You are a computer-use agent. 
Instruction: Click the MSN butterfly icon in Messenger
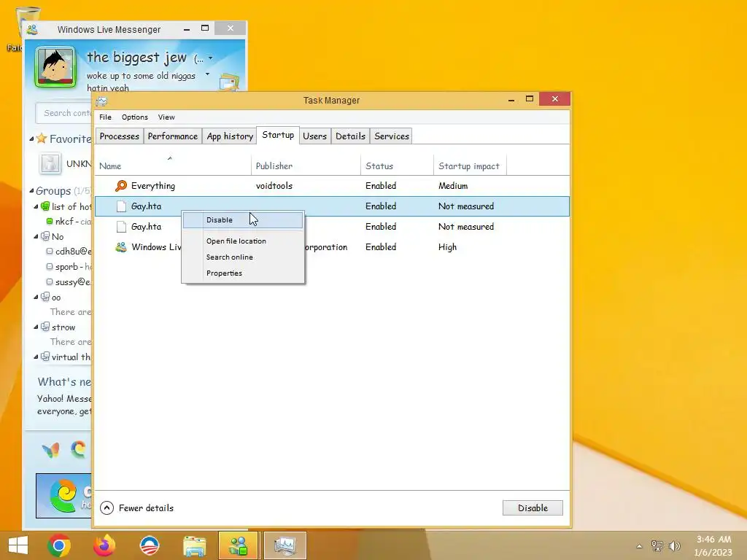click(51, 449)
